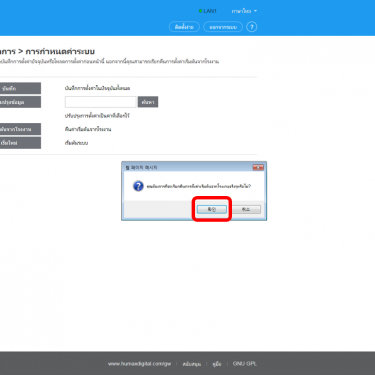The height and width of the screenshot is (375, 375).
Task: Close the message dialog with red X
Action: 258,167
